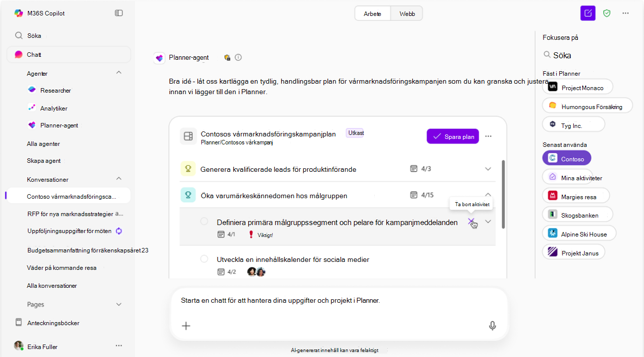Click the M365 Copilot logo icon

[x=19, y=13]
